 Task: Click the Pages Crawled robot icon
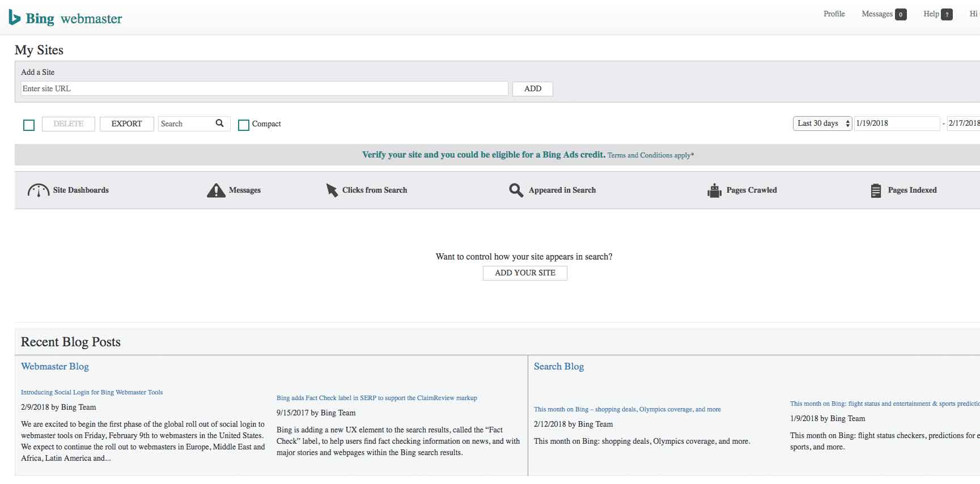click(714, 190)
